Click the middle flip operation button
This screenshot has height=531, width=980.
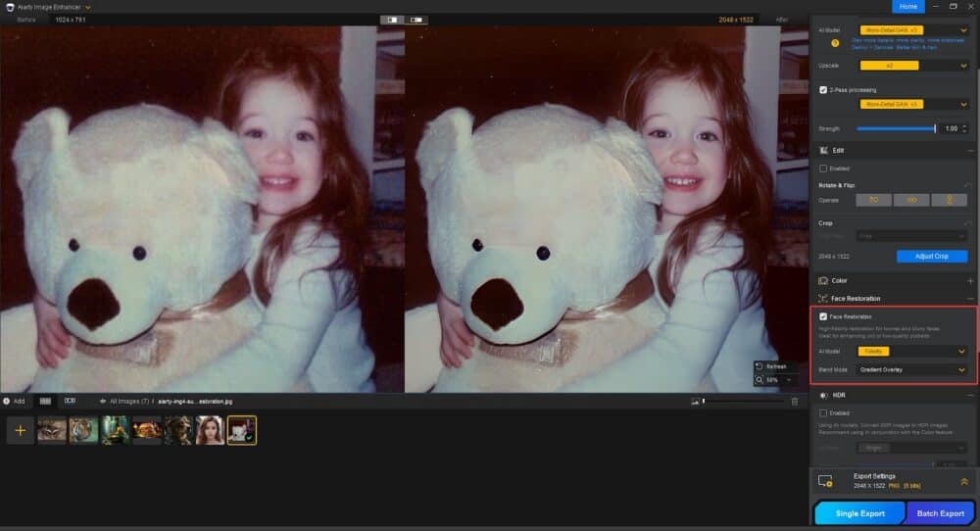910,199
